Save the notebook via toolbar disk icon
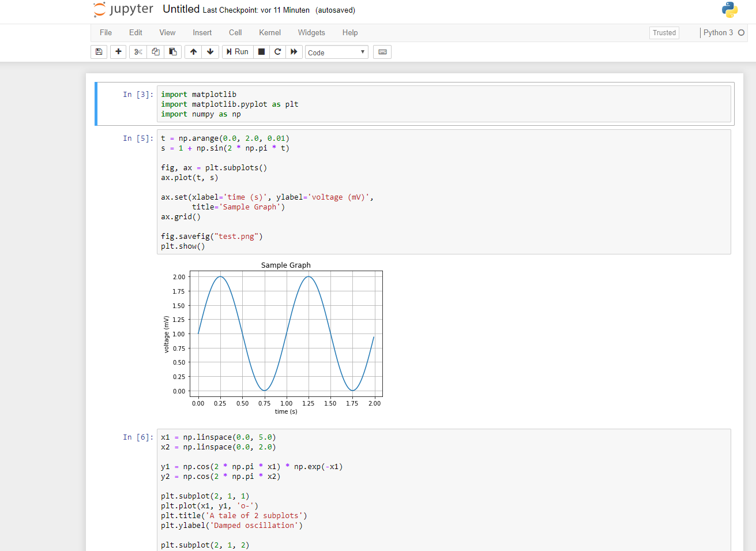 coord(99,51)
